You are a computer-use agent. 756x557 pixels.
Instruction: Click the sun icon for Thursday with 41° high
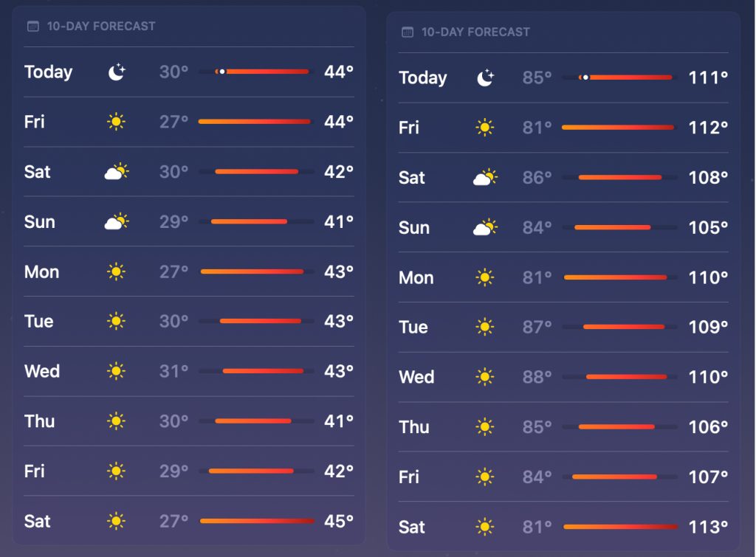(x=116, y=421)
